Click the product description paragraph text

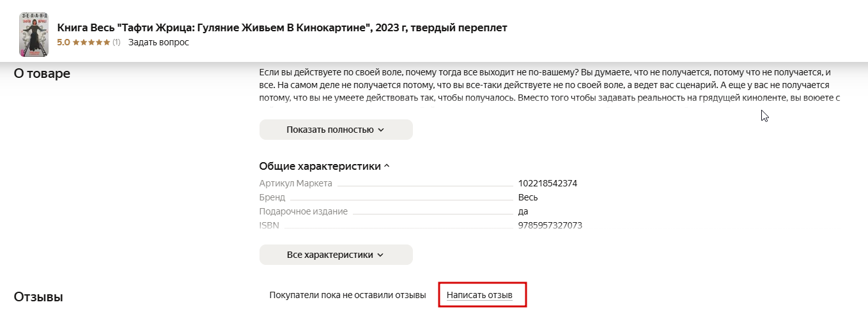click(x=549, y=85)
